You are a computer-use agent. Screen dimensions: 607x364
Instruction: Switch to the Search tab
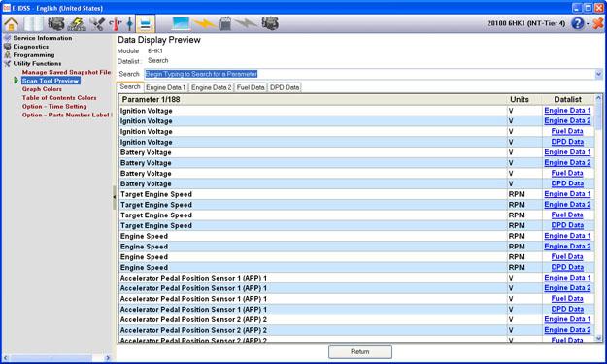(x=130, y=86)
